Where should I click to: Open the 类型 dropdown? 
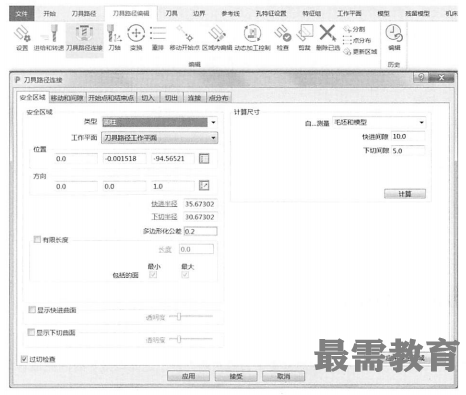(160, 122)
